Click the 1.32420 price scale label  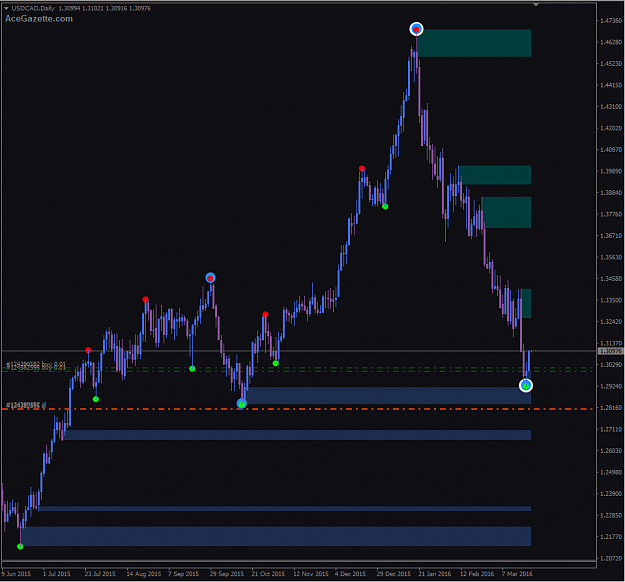(611, 322)
